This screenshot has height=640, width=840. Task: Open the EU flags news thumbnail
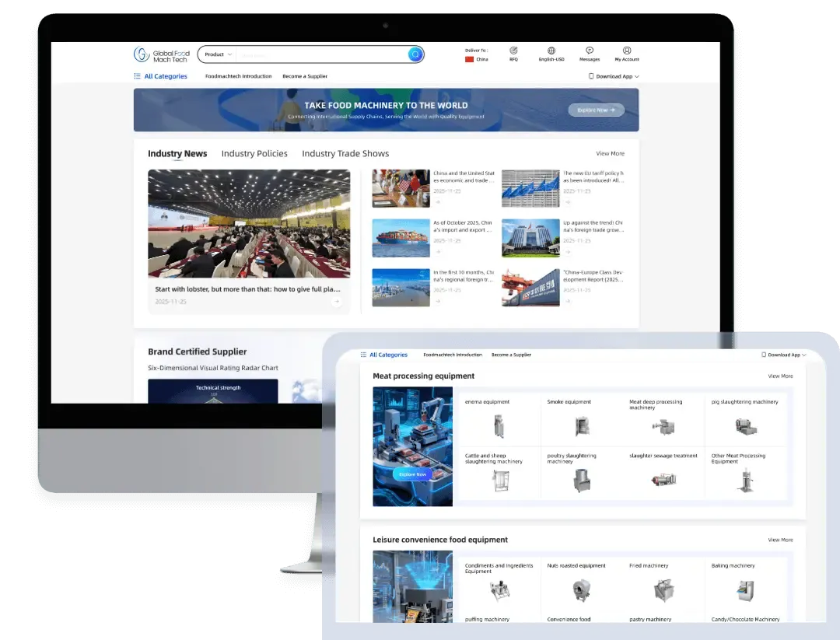(531, 188)
